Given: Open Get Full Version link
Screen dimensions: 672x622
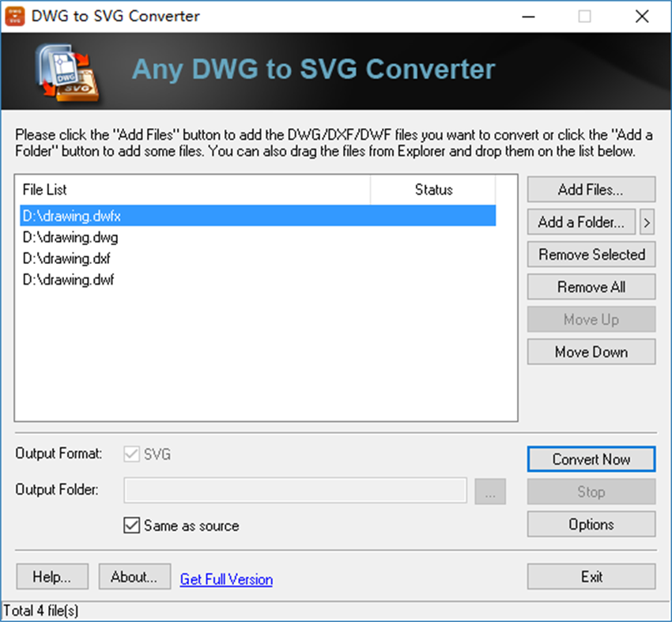Looking at the screenshot, I should click(226, 579).
